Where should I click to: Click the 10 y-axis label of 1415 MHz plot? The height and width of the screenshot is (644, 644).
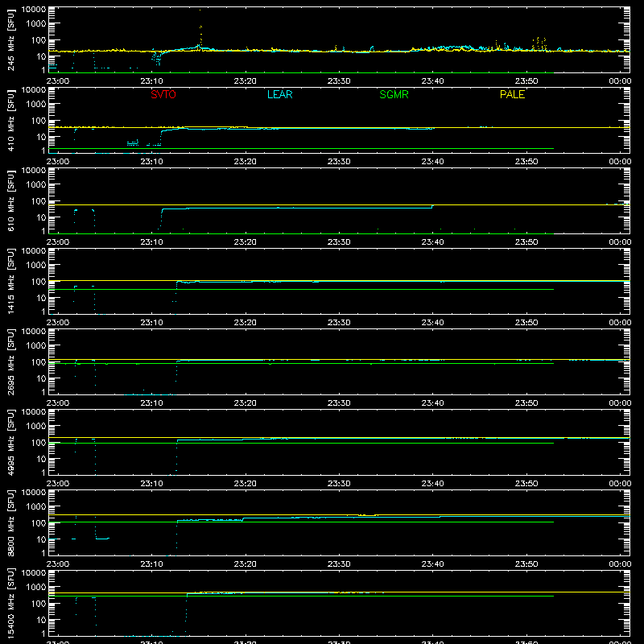pos(41,298)
